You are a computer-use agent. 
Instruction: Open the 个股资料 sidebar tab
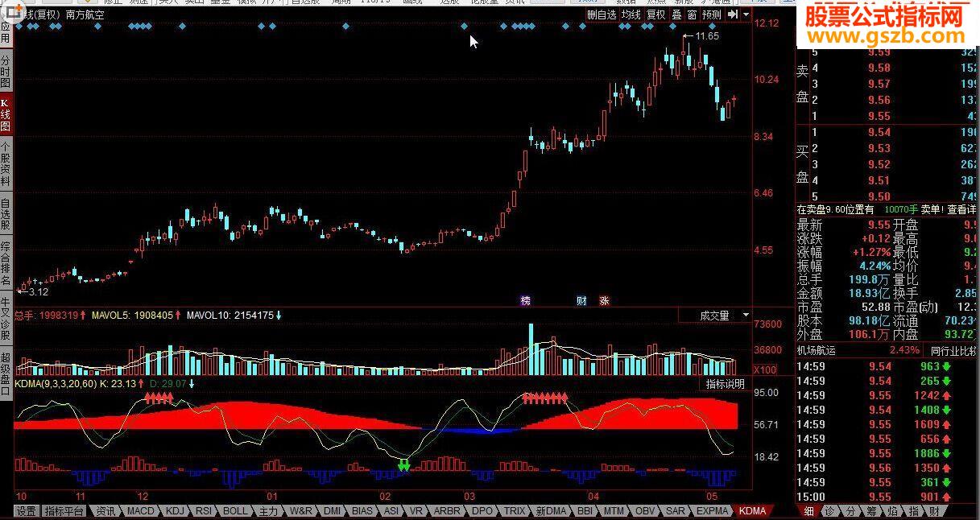point(6,165)
